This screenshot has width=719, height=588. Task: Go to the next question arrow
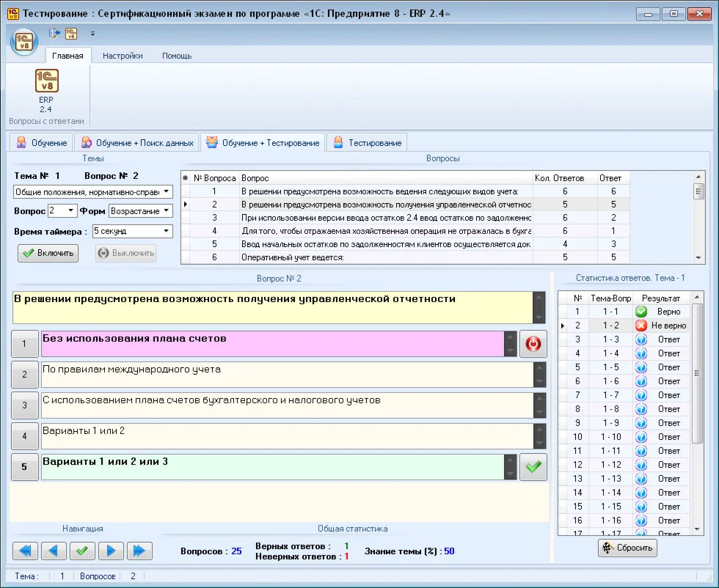click(x=111, y=551)
